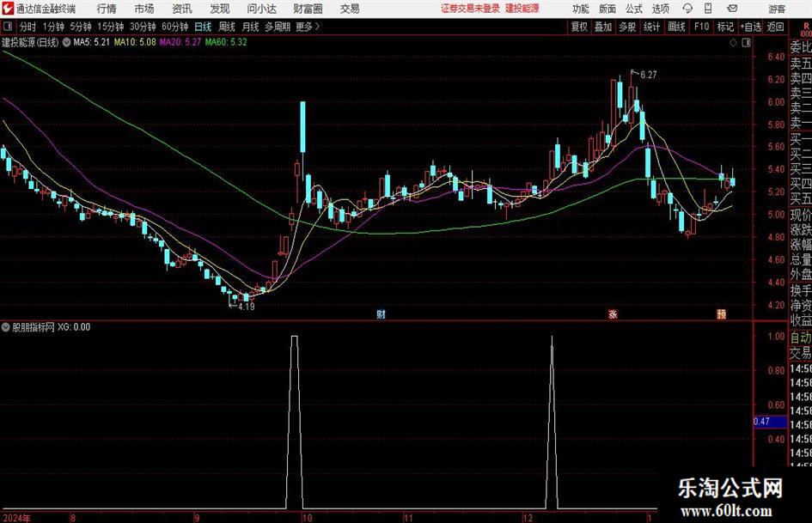Image resolution: width=812 pixels, height=523 pixels.
Task: Click the 多股 multi-stock button
Action: point(627,27)
